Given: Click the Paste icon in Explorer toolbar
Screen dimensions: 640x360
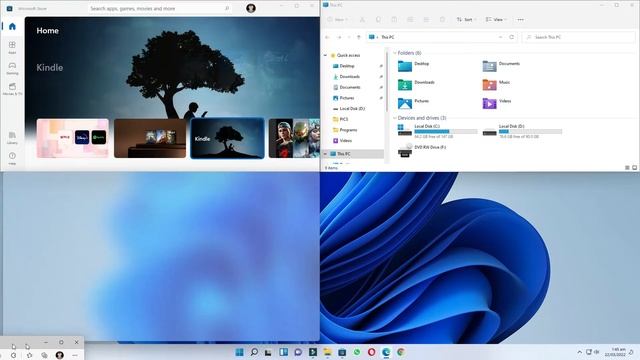Looking at the screenshot, I should [x=394, y=20].
